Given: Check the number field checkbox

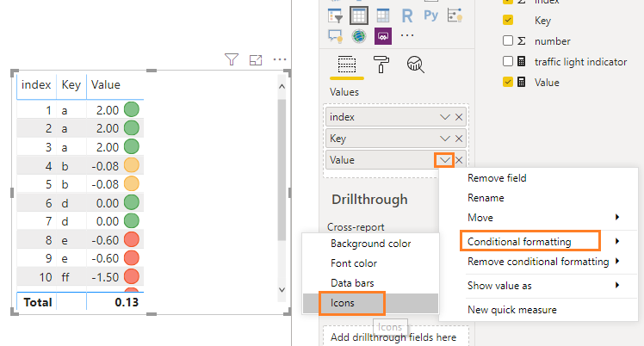Looking at the screenshot, I should 508,40.
